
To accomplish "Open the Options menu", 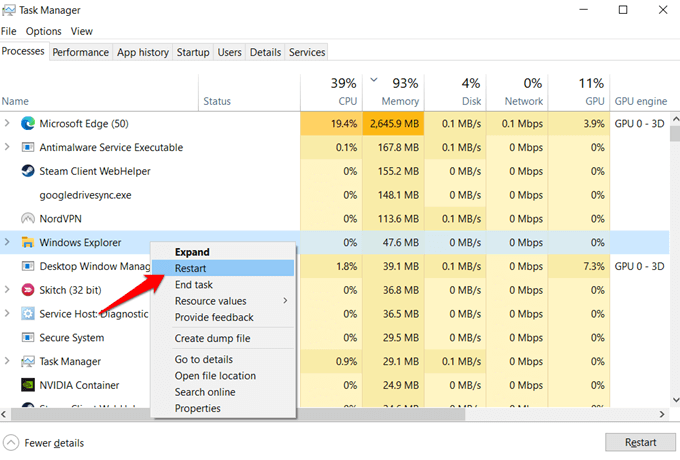I will [x=43, y=31].
